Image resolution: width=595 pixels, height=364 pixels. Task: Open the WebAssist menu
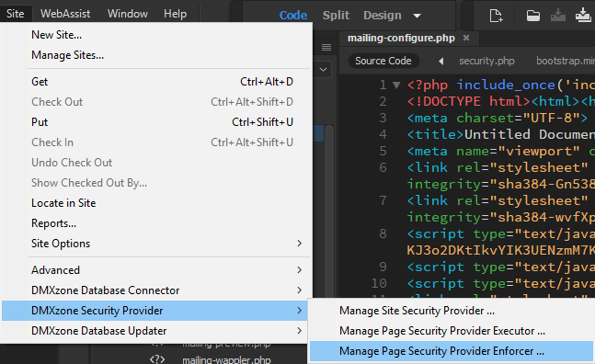tap(65, 14)
